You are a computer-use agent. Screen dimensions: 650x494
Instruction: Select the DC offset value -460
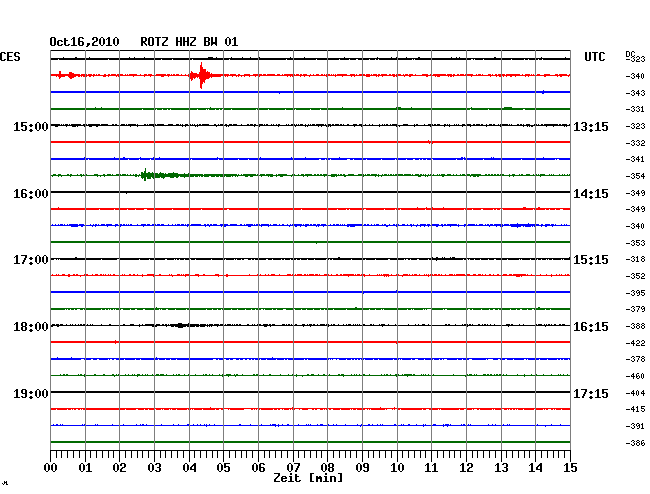click(635, 376)
